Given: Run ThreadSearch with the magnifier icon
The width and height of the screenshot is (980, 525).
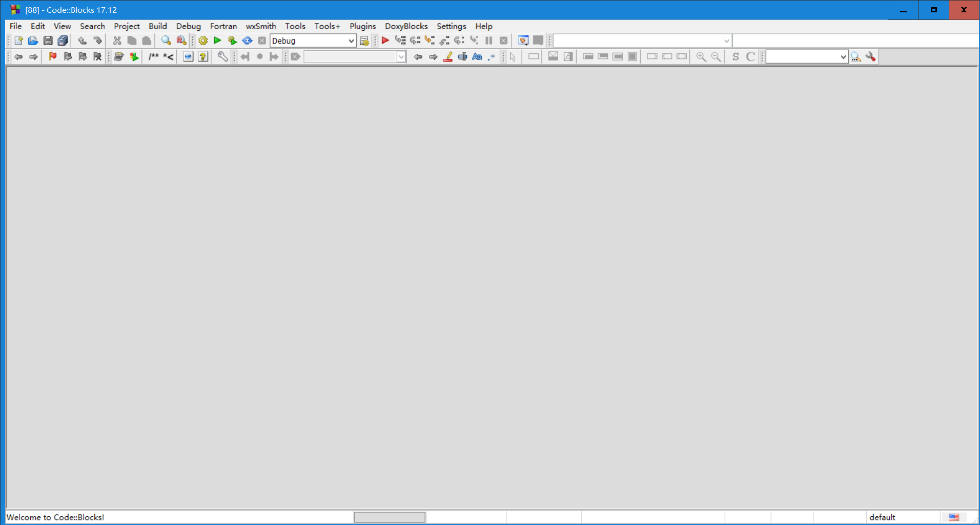Looking at the screenshot, I should pyautogui.click(x=856, y=56).
